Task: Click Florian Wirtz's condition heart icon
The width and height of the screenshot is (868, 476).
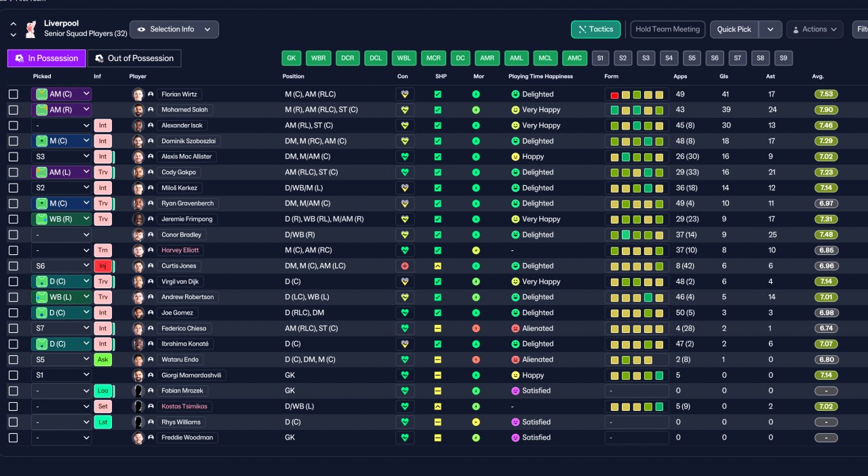Action: click(405, 94)
